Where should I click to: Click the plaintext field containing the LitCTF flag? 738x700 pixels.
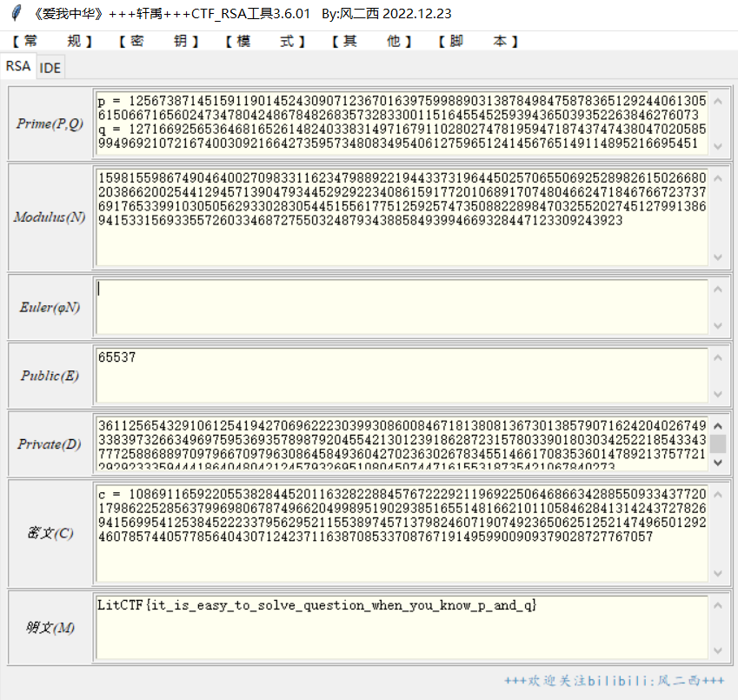tap(400, 624)
